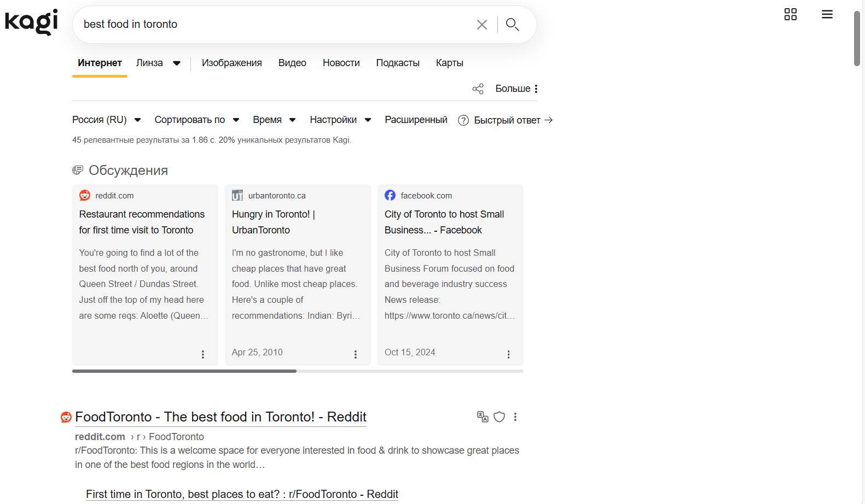865x504 pixels.
Task: Click the urbantoronto.ca favicon
Action: [237, 195]
